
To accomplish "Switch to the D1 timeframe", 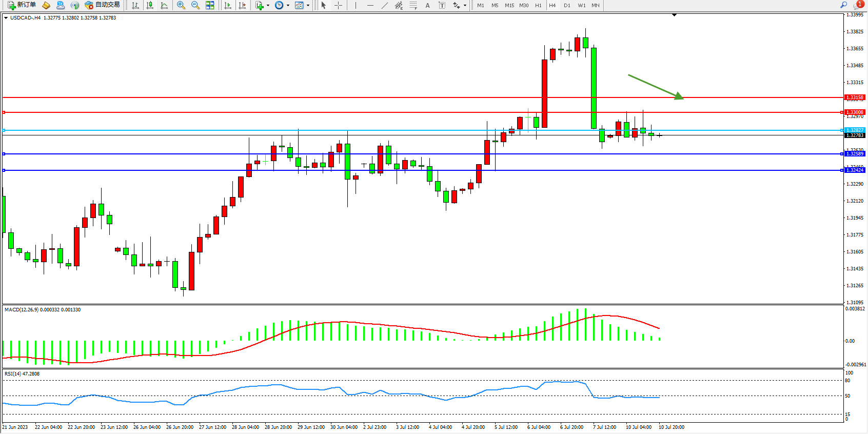I will pyautogui.click(x=567, y=5).
